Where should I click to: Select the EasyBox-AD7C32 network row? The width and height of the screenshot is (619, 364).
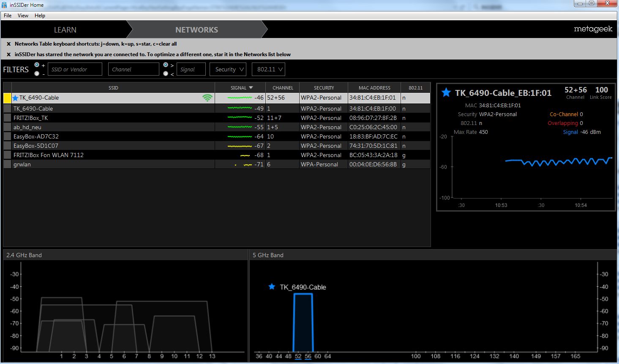click(x=217, y=136)
